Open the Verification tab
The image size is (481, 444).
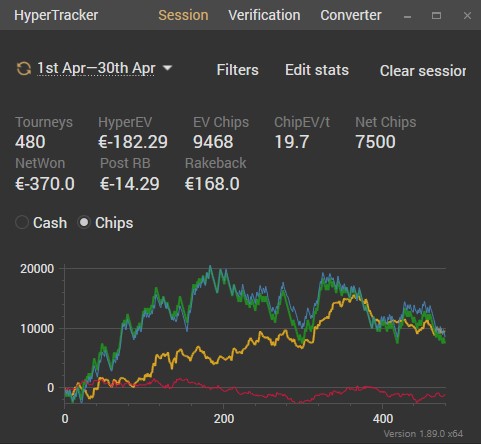(264, 15)
